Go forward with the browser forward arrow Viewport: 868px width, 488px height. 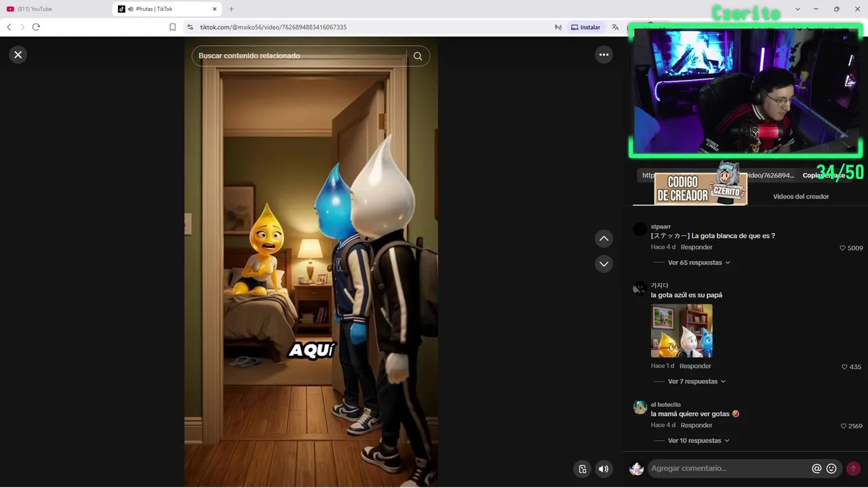[x=22, y=27]
